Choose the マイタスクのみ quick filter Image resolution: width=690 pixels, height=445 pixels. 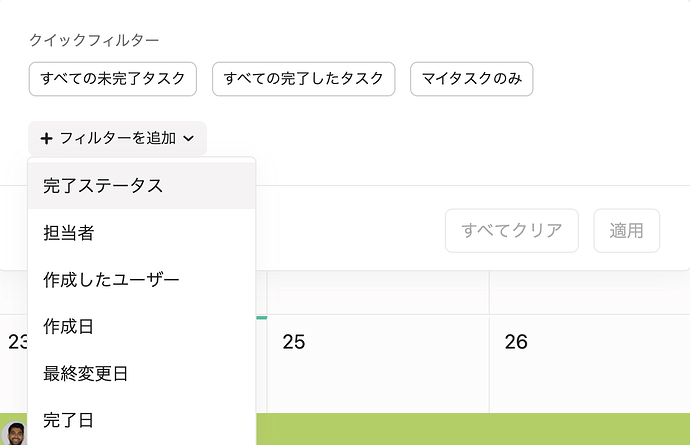(x=471, y=79)
